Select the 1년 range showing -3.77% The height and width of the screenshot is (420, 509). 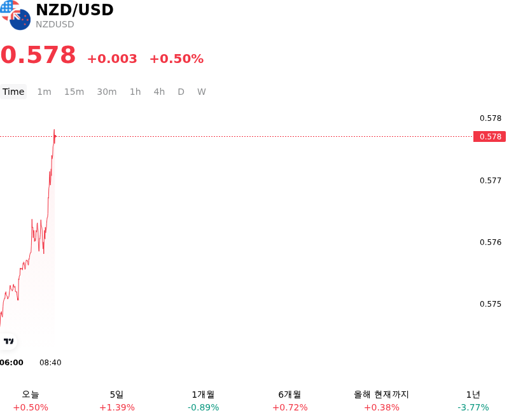473,401
